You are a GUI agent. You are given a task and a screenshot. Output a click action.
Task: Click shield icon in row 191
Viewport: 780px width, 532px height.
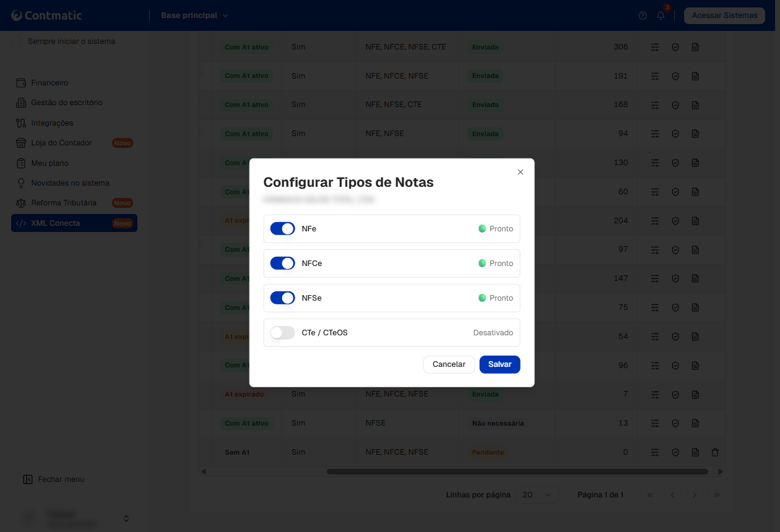click(675, 76)
